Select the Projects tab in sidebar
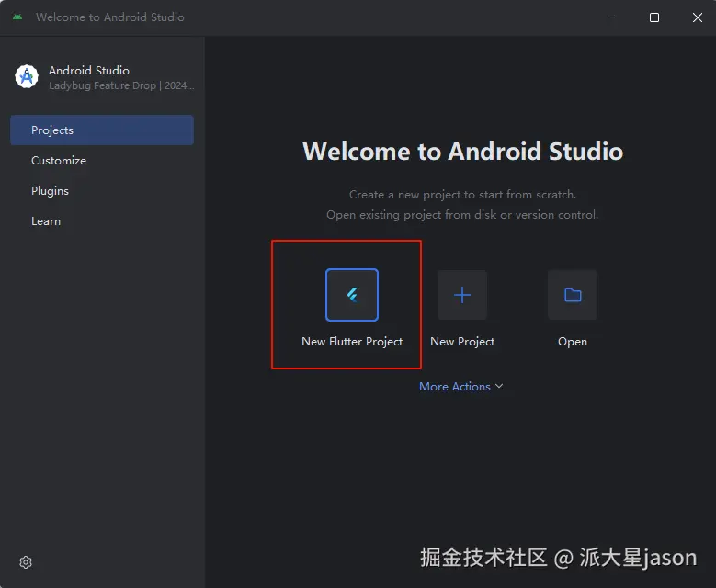 click(102, 130)
